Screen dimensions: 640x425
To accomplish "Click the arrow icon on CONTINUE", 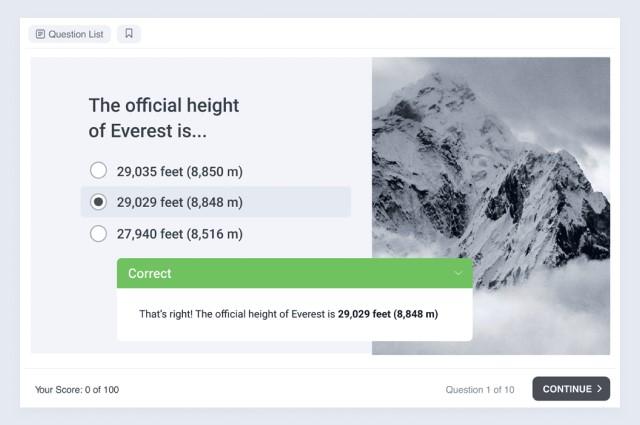I will 599,389.
